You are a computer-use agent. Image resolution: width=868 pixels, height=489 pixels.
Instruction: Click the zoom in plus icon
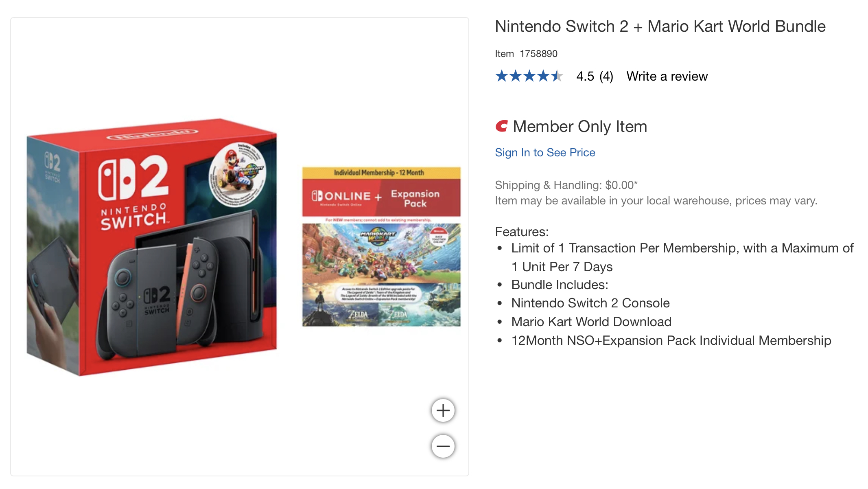pos(443,410)
